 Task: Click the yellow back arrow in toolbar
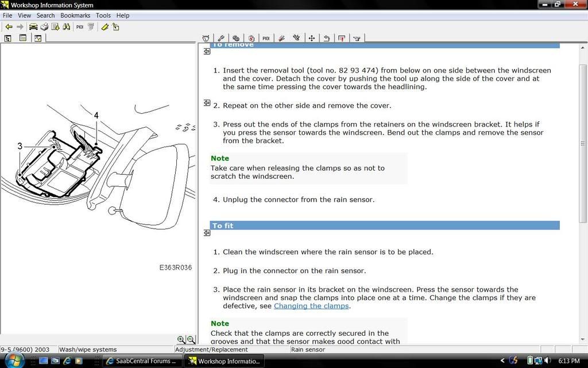point(9,26)
